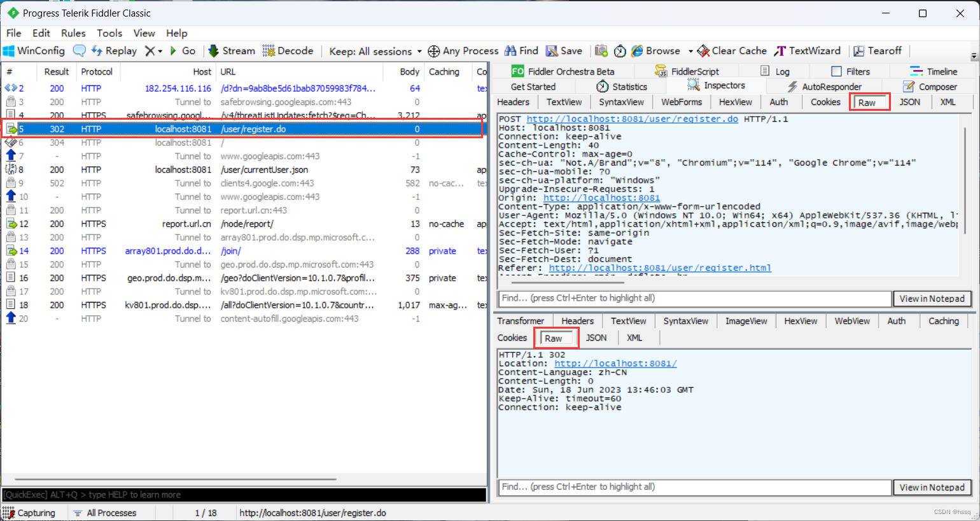980x521 pixels.
Task: Click the Clear Cache toolbar button
Action: (x=732, y=51)
